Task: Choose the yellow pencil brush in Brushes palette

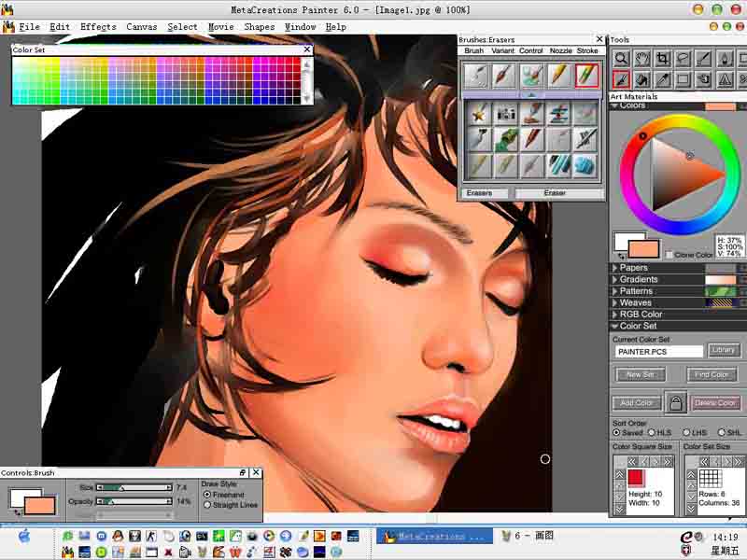Action: [559, 76]
